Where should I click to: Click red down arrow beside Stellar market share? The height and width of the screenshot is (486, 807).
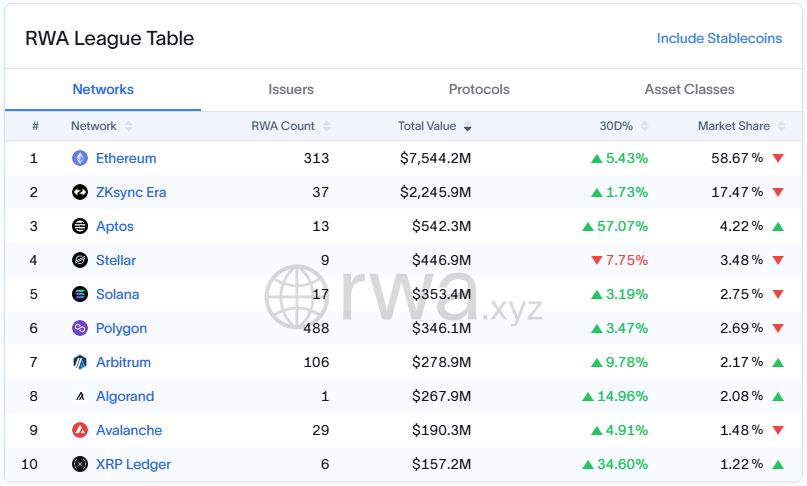778,260
